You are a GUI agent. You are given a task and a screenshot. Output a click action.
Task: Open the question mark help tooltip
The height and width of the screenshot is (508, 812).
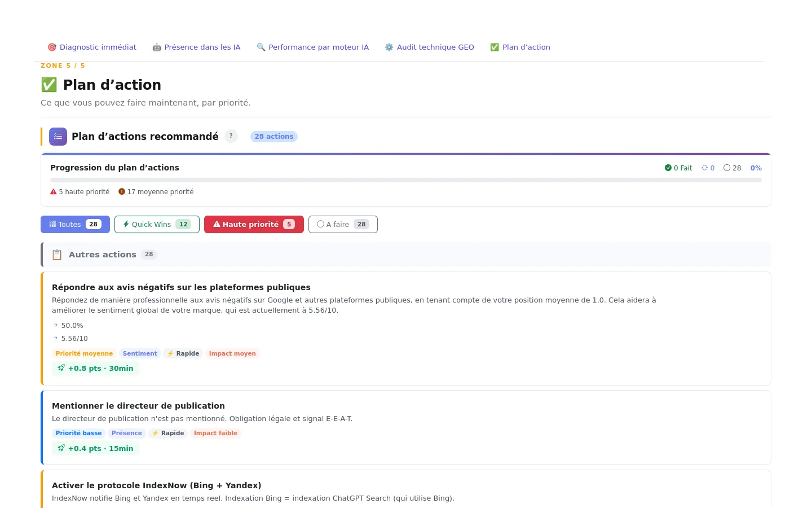pos(231,136)
